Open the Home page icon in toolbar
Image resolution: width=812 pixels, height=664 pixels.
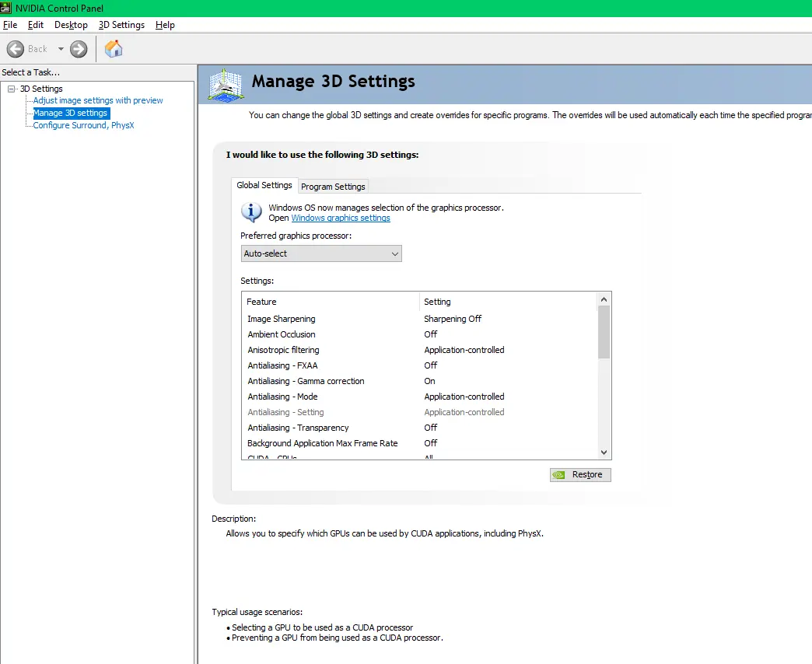(x=114, y=49)
